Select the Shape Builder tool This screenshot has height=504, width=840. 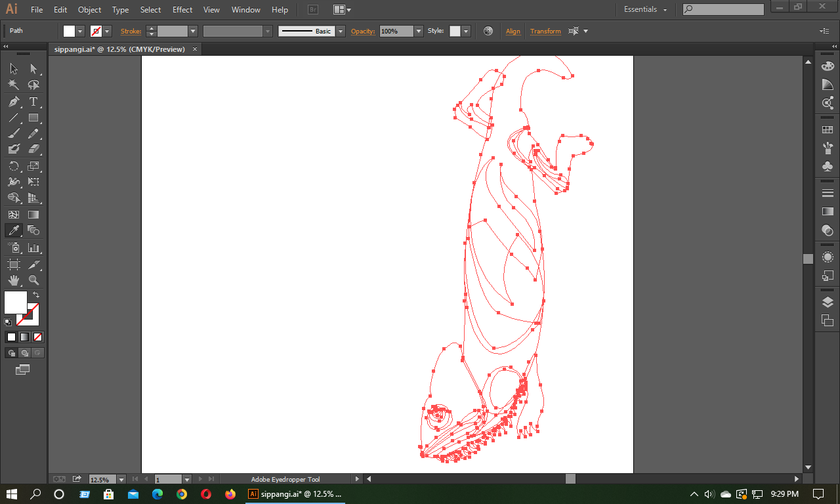[14, 198]
